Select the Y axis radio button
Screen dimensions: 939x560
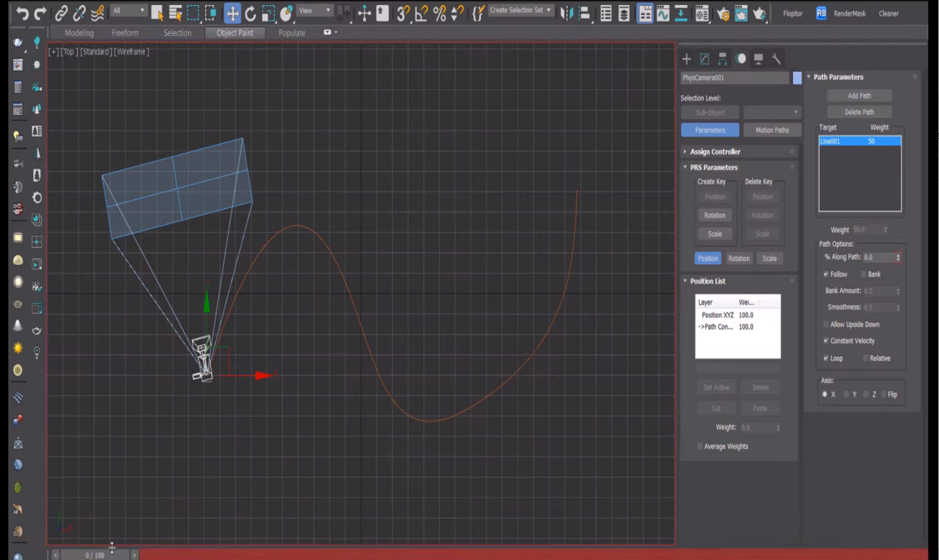click(846, 395)
